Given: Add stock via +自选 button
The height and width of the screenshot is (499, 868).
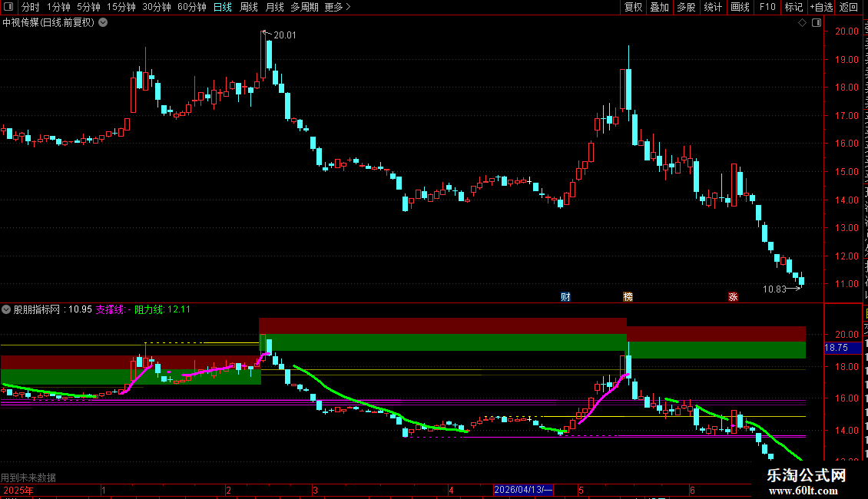Looking at the screenshot, I should click(821, 7).
